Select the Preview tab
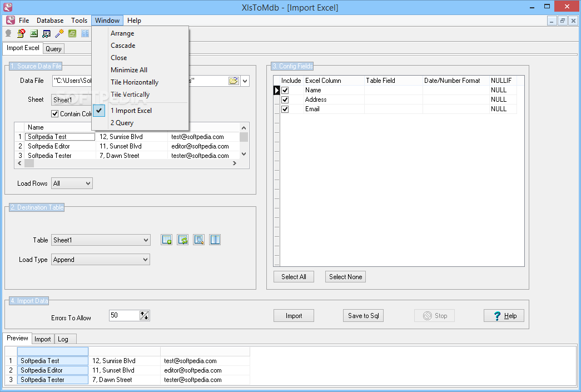 pyautogui.click(x=17, y=338)
